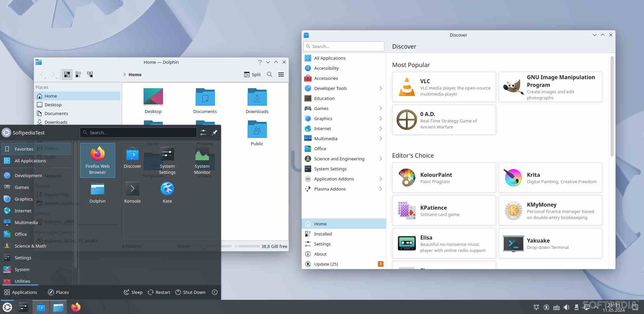Screen dimensions: 644x314
Task: Expand Plasma Addons category
Action: tap(380, 189)
